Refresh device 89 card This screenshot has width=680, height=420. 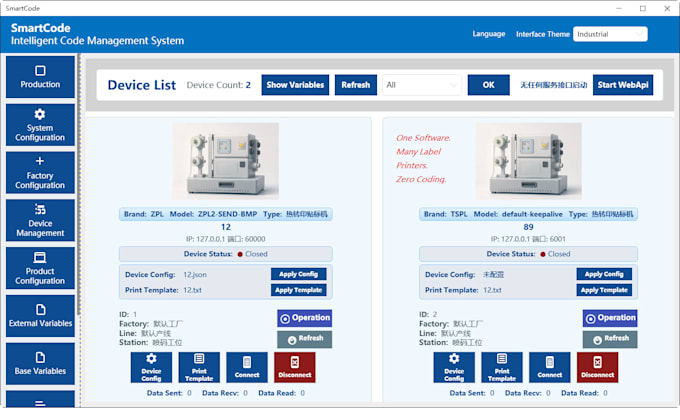click(x=610, y=339)
